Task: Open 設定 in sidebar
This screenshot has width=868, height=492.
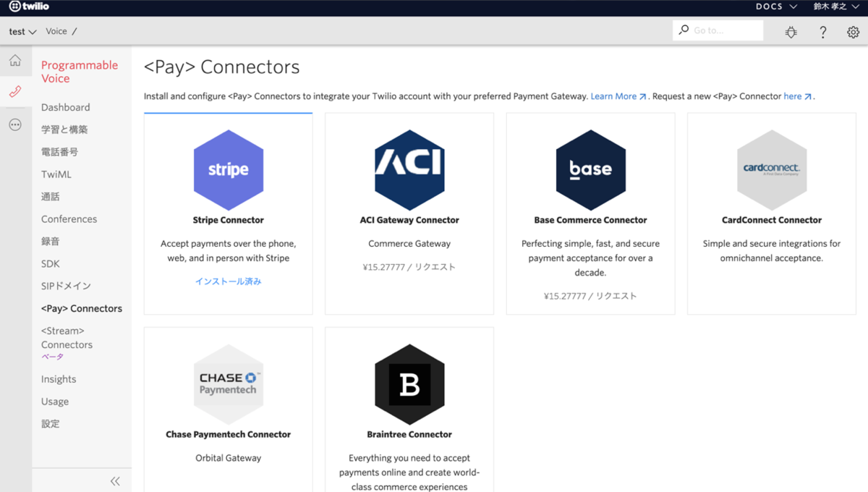Action: point(51,424)
